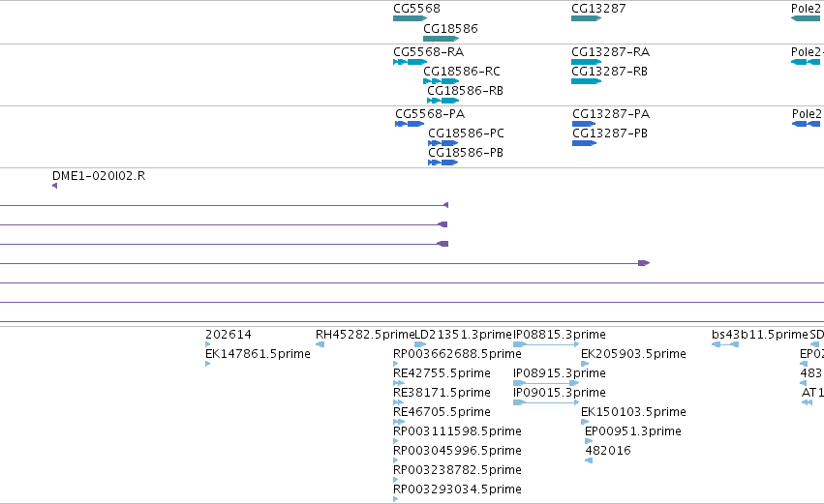Click the CG5568 gene glyph
Screen dimensions: 824x504
coord(410,18)
